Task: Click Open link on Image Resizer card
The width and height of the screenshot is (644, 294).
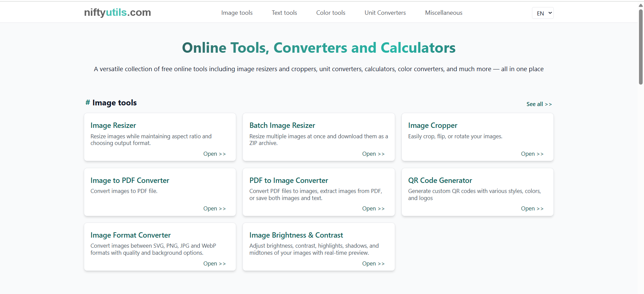Action: point(214,154)
